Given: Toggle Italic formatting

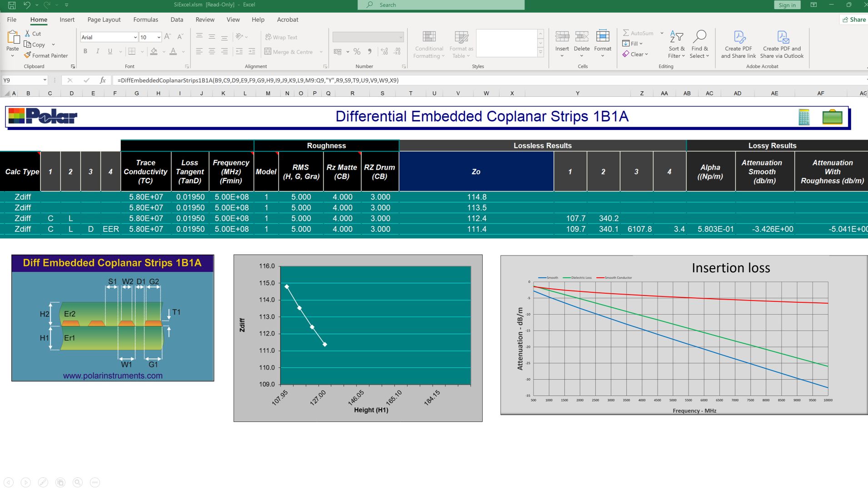Looking at the screenshot, I should click(97, 51).
